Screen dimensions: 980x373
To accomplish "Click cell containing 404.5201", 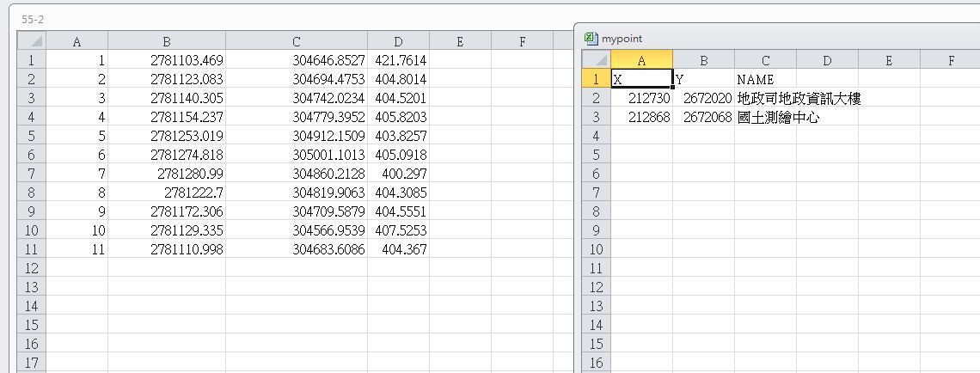I will [398, 98].
